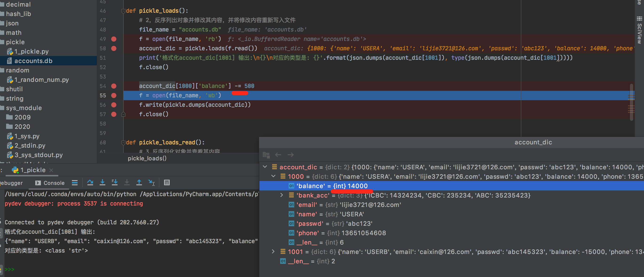Image resolution: width=644 pixels, height=277 pixels.
Task: Click Show Execution Point lines icon
Action: pyautogui.click(x=75, y=183)
